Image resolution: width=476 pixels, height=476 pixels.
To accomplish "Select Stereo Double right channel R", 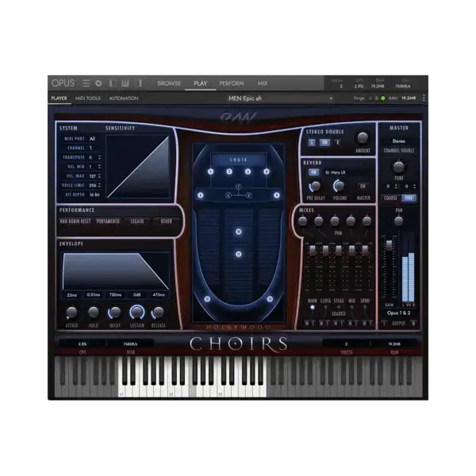I will coord(338,142).
